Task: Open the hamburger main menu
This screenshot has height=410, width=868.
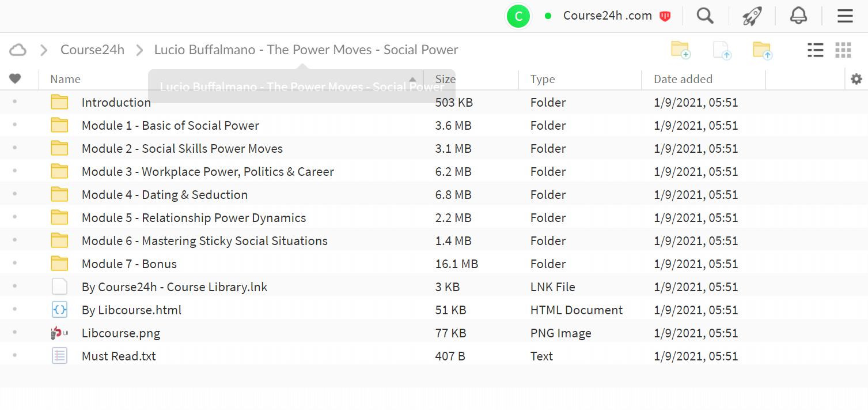Action: click(845, 16)
